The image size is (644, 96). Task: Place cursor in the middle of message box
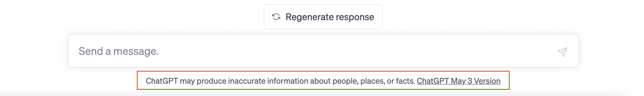pyautogui.click(x=323, y=51)
